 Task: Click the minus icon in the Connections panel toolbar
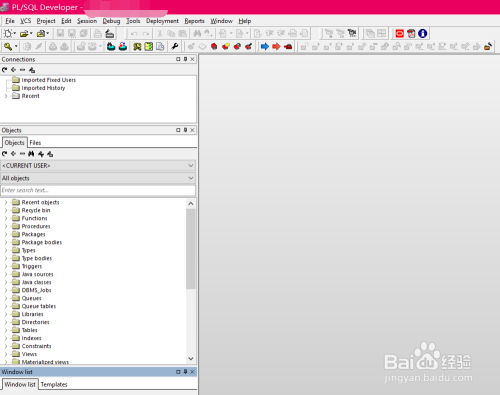22,70
